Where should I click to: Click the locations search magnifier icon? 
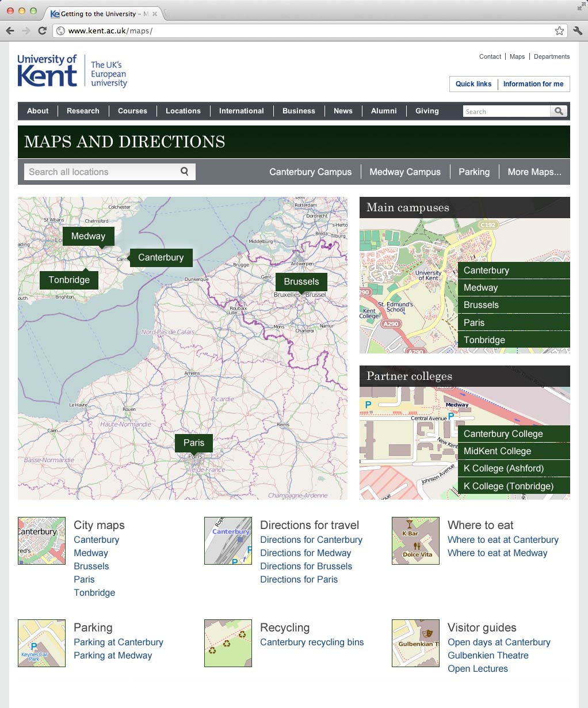pyautogui.click(x=185, y=172)
